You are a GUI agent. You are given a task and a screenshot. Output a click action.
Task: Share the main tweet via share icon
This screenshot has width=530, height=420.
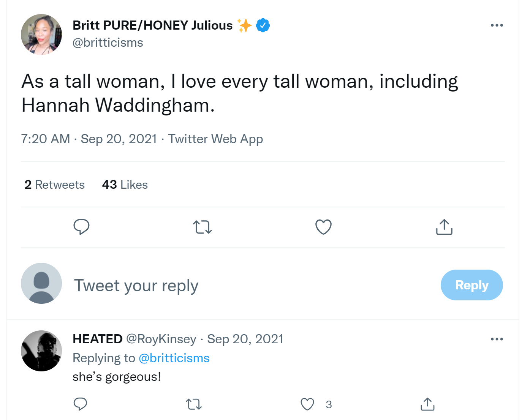[x=444, y=227]
